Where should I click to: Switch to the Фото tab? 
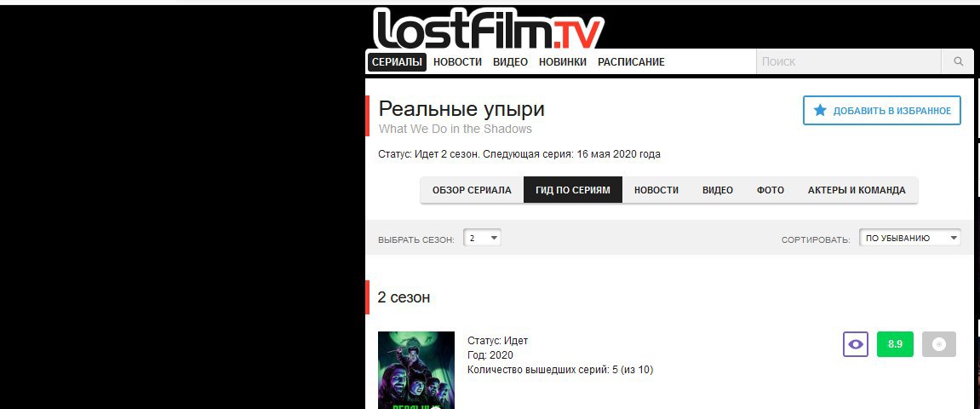770,190
